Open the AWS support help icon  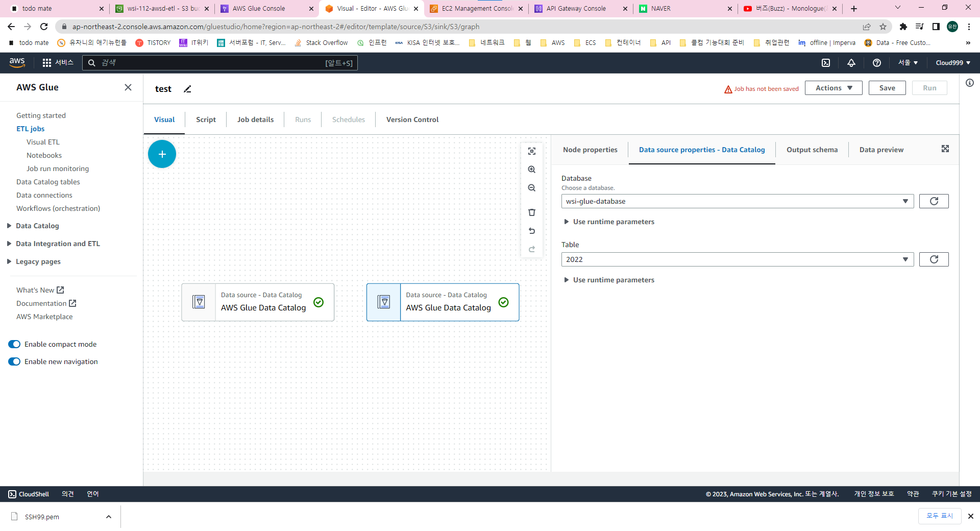tap(877, 63)
